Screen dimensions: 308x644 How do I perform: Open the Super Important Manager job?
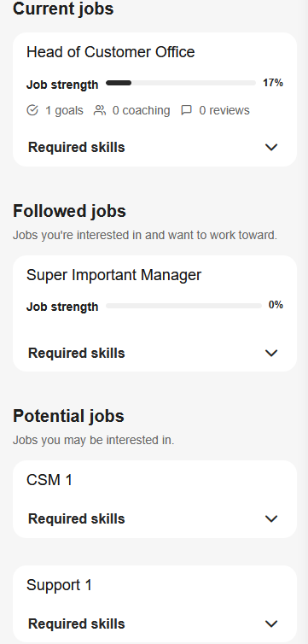coord(113,275)
